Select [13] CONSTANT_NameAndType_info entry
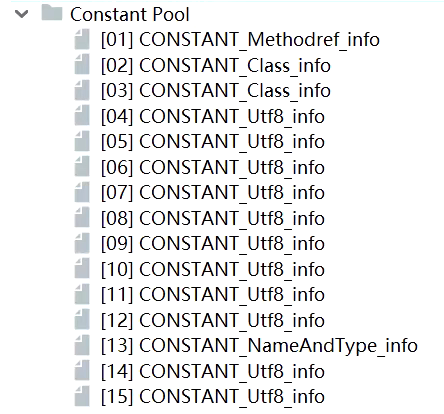This screenshot has height=414, width=444. pos(259,345)
